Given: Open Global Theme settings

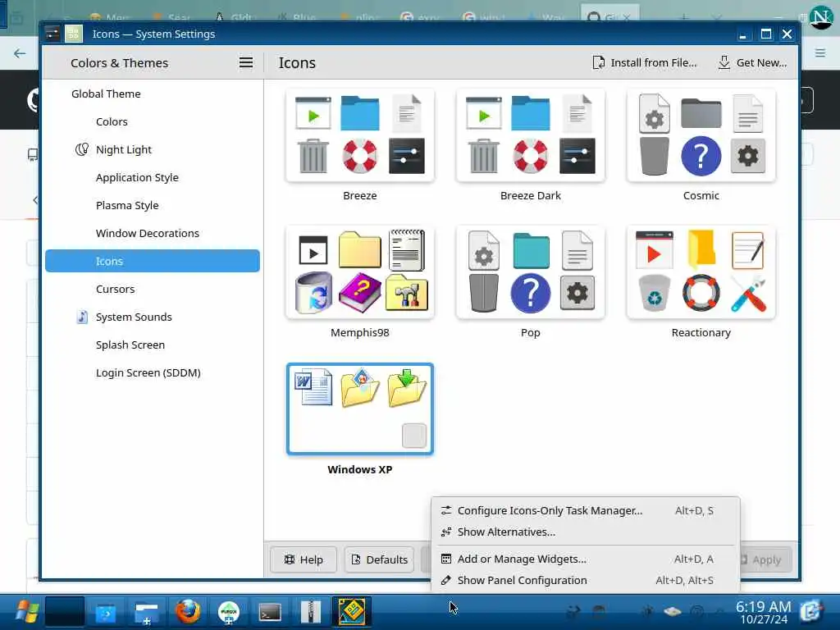Looking at the screenshot, I should [x=152, y=94].
